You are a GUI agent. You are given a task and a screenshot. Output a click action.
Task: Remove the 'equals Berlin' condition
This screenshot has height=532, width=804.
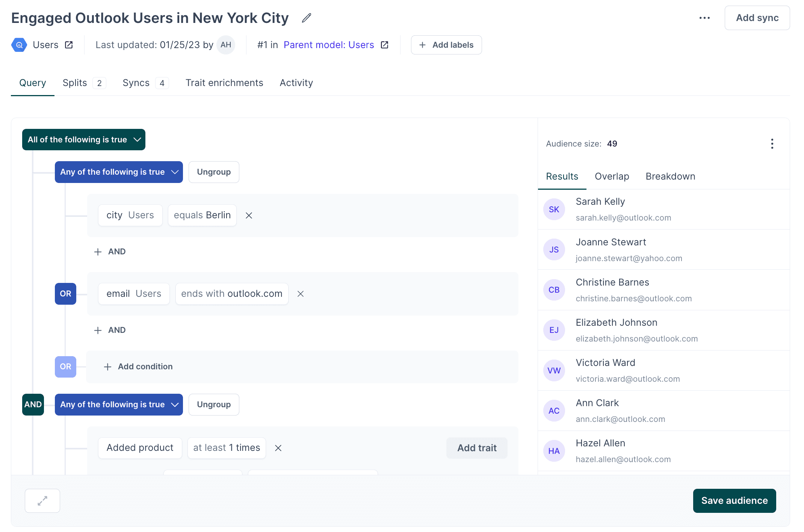point(249,215)
